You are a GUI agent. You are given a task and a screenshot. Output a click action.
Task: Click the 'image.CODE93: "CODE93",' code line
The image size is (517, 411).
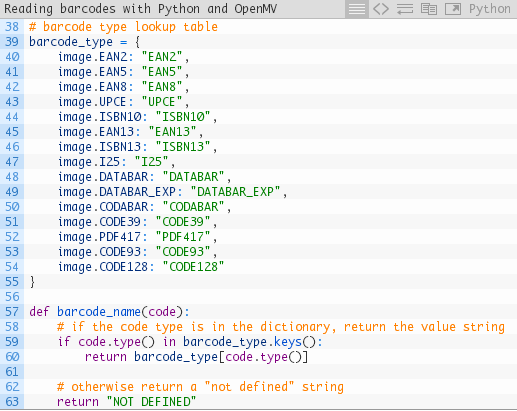click(138, 252)
